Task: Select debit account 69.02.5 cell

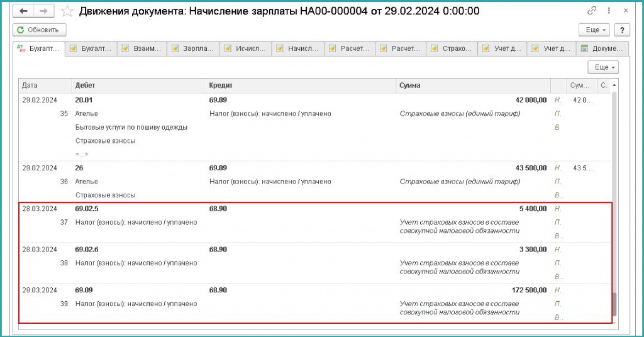Action: pyautogui.click(x=87, y=209)
